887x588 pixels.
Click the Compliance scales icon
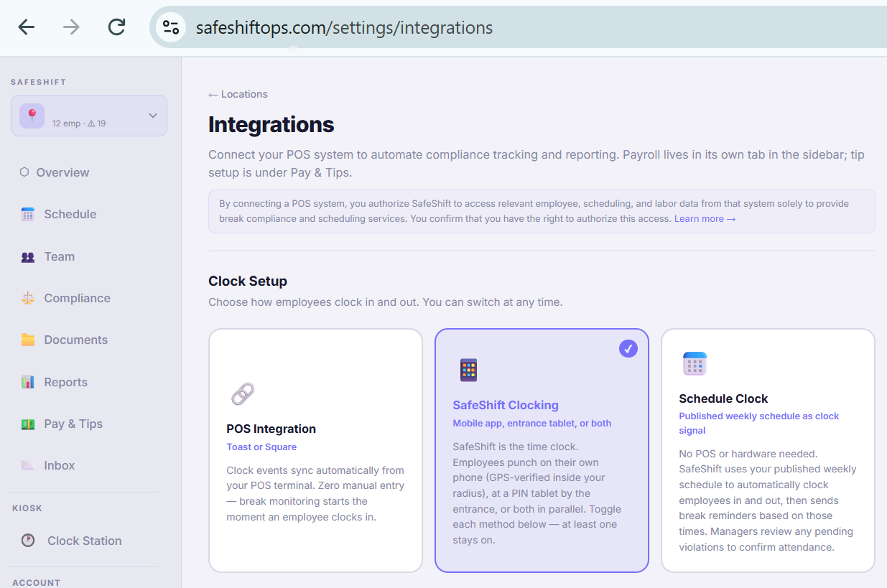[x=28, y=298]
